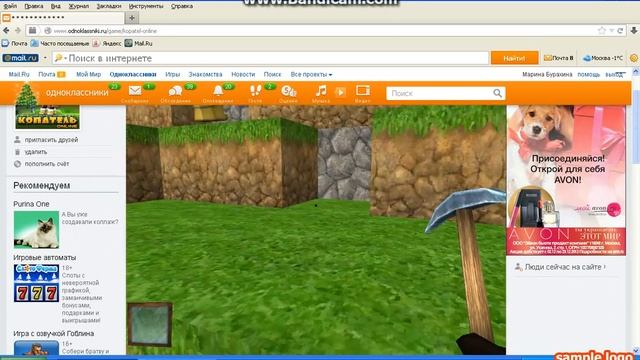Open the Файл menu
The width and height of the screenshot is (640, 360).
pos(10,6)
